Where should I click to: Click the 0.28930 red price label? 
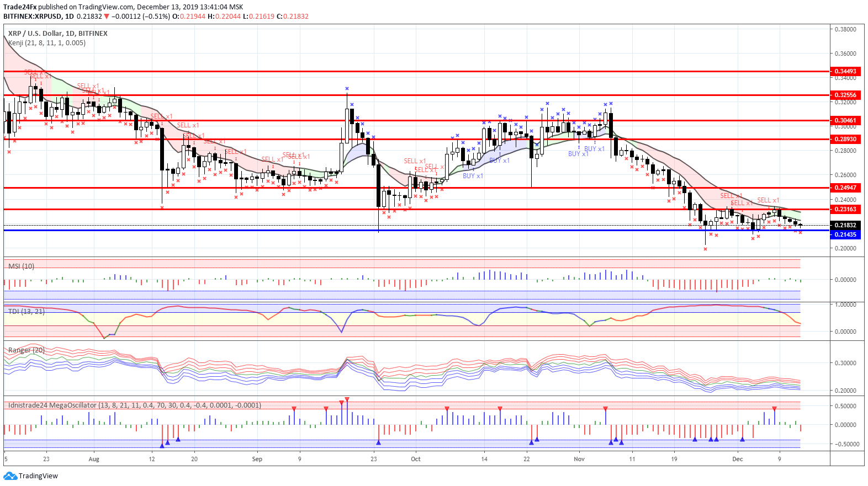(x=845, y=139)
